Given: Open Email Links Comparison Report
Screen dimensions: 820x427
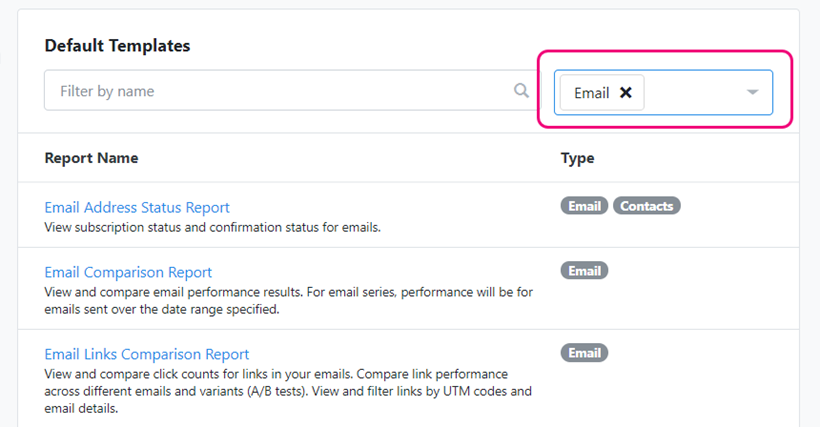Looking at the screenshot, I should (146, 354).
